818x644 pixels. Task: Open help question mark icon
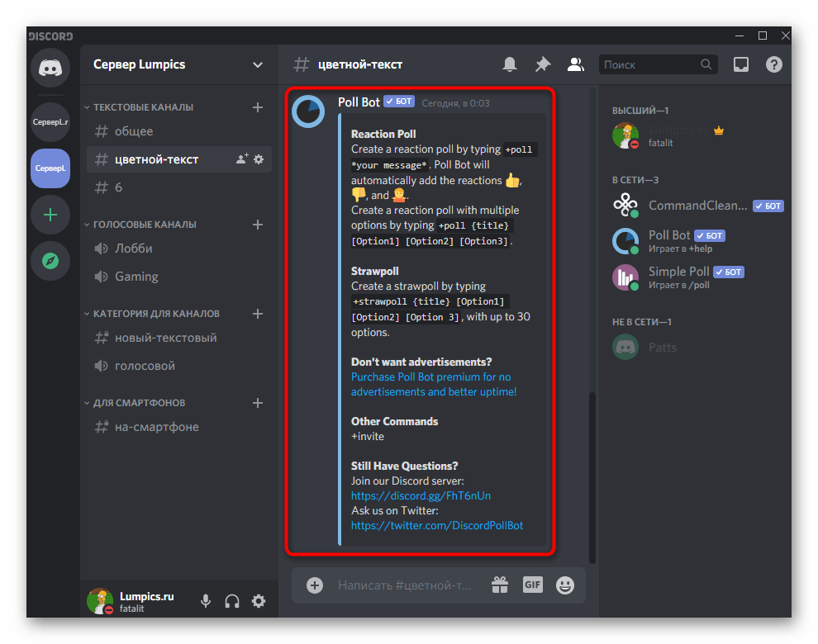pyautogui.click(x=773, y=64)
